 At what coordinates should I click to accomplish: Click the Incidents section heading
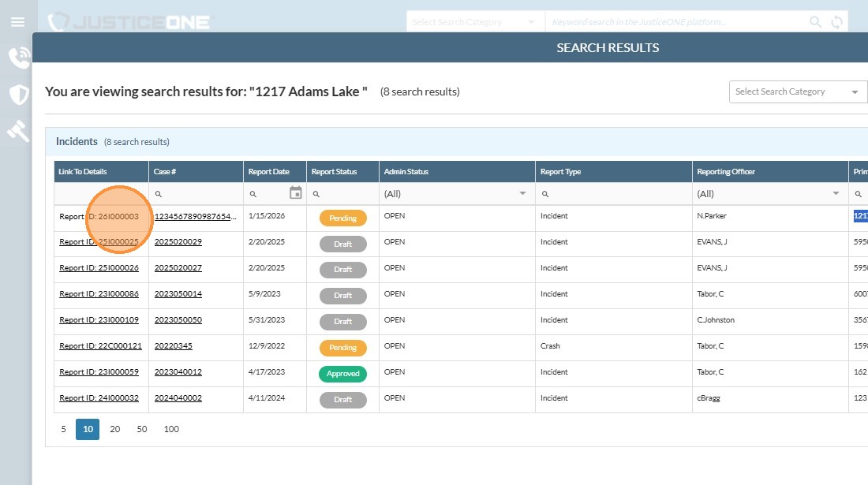click(77, 142)
